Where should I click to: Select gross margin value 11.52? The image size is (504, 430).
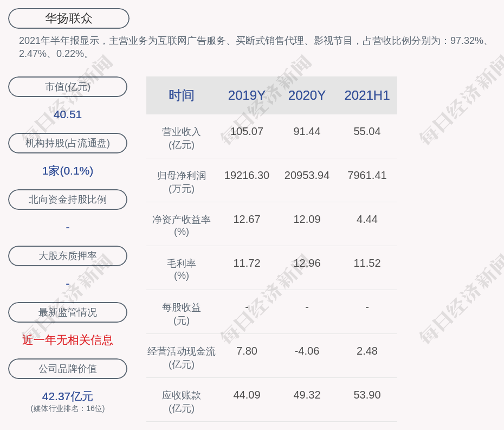coord(367,263)
